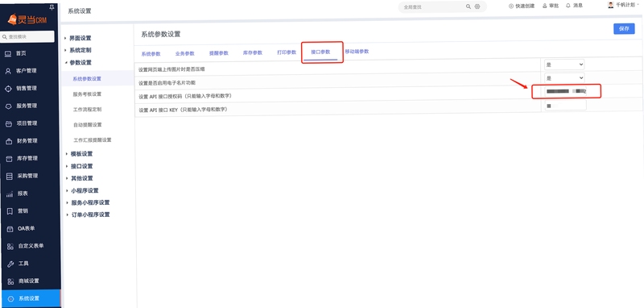
Task: Click the 查找模块 search field
Action: point(27,36)
